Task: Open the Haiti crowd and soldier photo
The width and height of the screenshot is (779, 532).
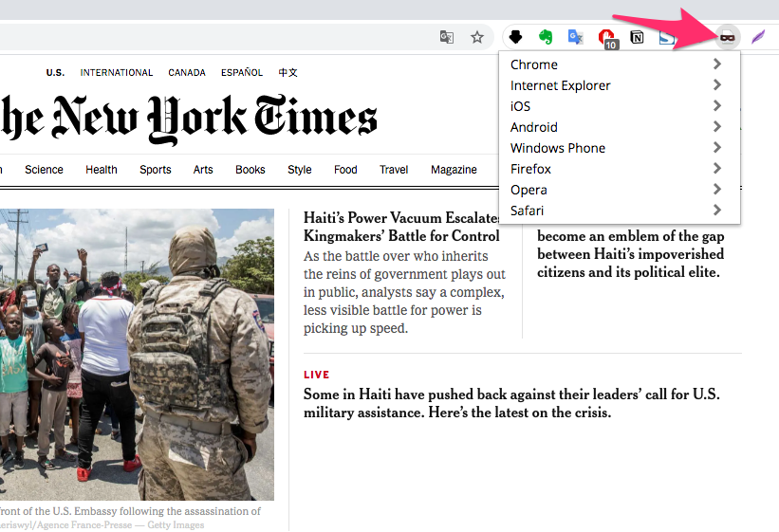Action: (x=138, y=354)
